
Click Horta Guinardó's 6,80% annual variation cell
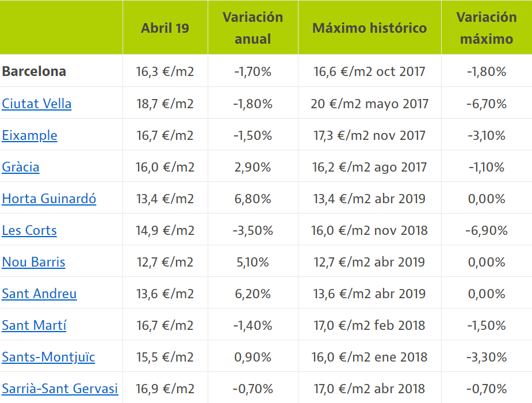pos(253,199)
